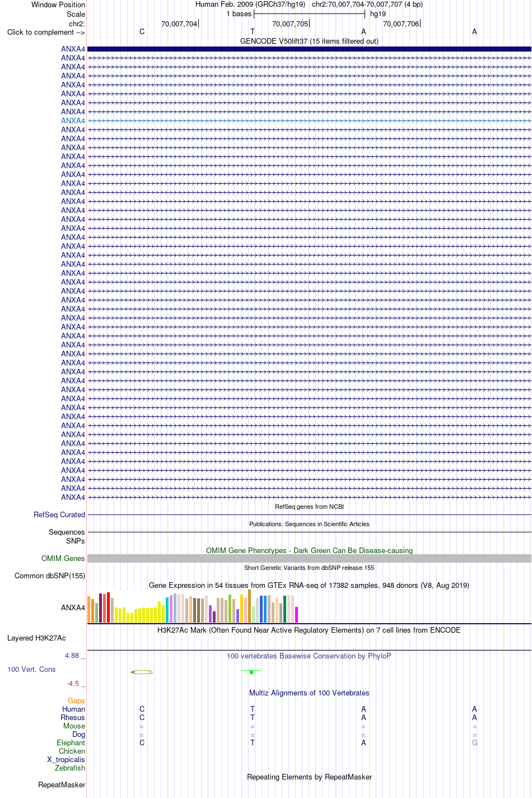
Task: Click the SNPs track label
Action: pyautogui.click(x=76, y=541)
